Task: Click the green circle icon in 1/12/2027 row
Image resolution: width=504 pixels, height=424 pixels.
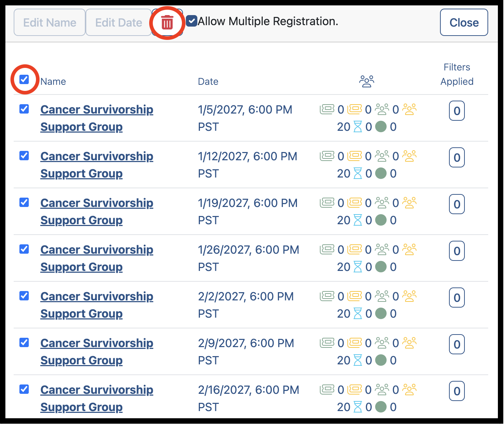Action: click(x=381, y=173)
